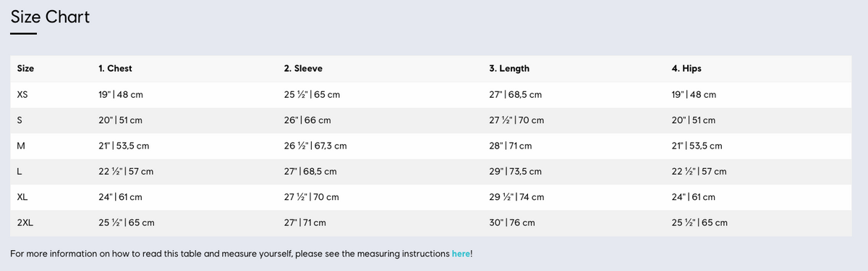This screenshot has width=868, height=271.
Task: Click the 'XL' size row label
Action: 22,197
